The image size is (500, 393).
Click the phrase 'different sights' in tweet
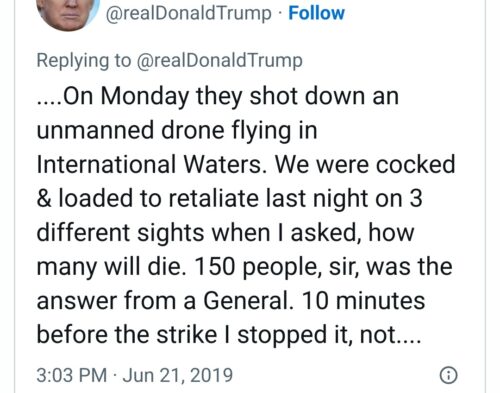click(x=120, y=233)
